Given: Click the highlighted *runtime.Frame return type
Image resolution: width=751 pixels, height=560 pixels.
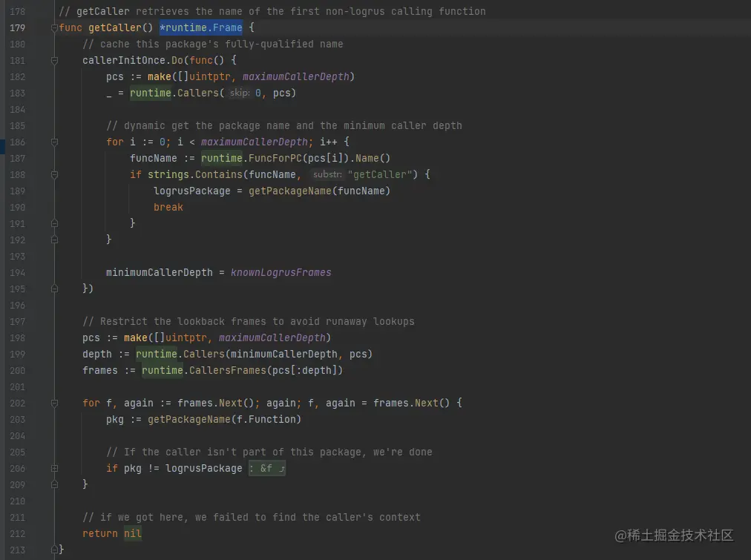Looking at the screenshot, I should click(200, 27).
